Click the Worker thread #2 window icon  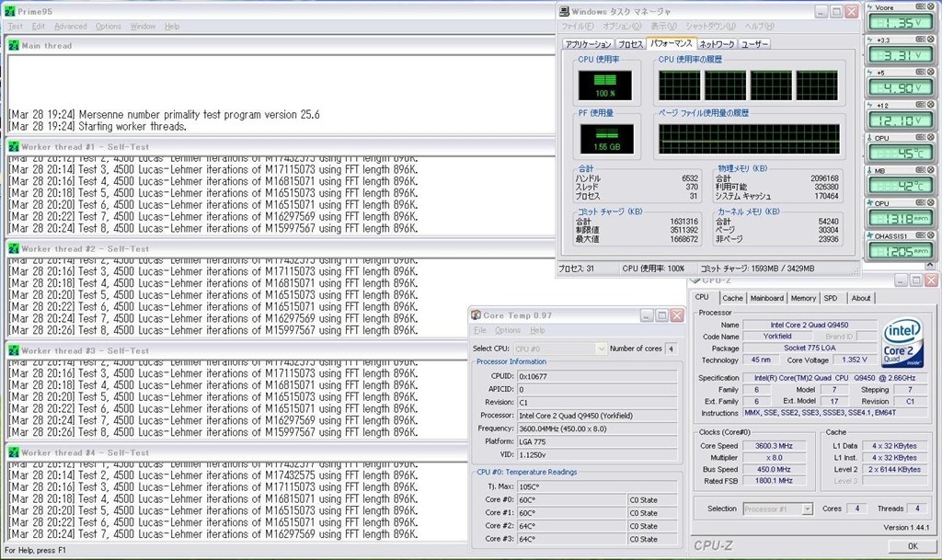tap(14, 248)
